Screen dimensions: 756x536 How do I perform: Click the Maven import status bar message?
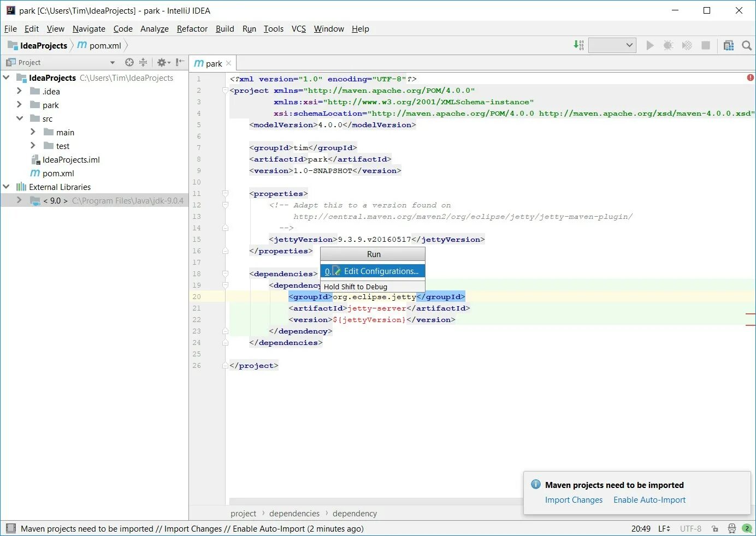(x=192, y=528)
